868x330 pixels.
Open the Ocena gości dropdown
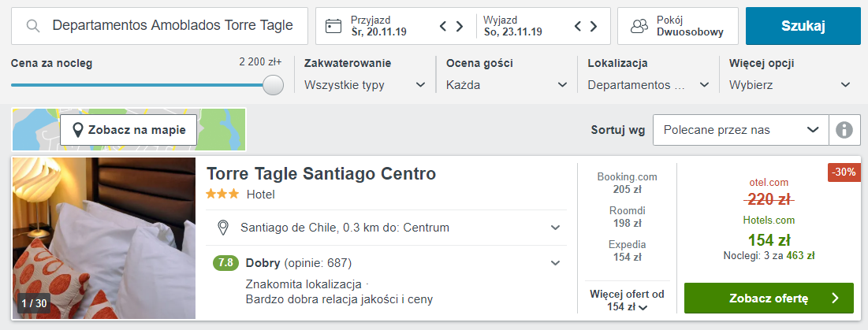507,85
